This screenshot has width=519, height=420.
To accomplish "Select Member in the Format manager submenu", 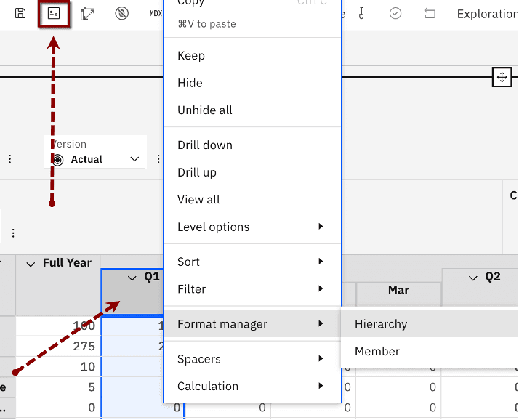I will coord(377,351).
